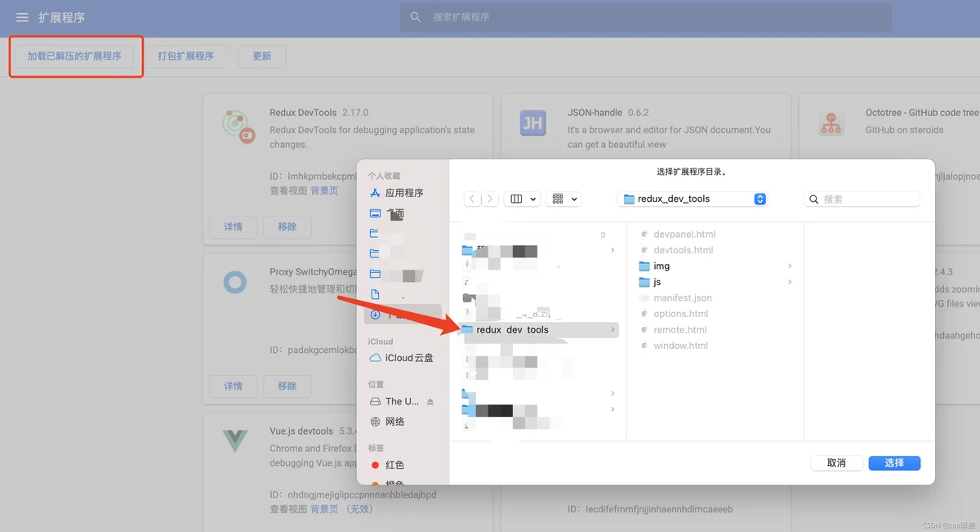Click 移除 on the Redux DevTools card
The image size is (980, 532).
tap(287, 226)
